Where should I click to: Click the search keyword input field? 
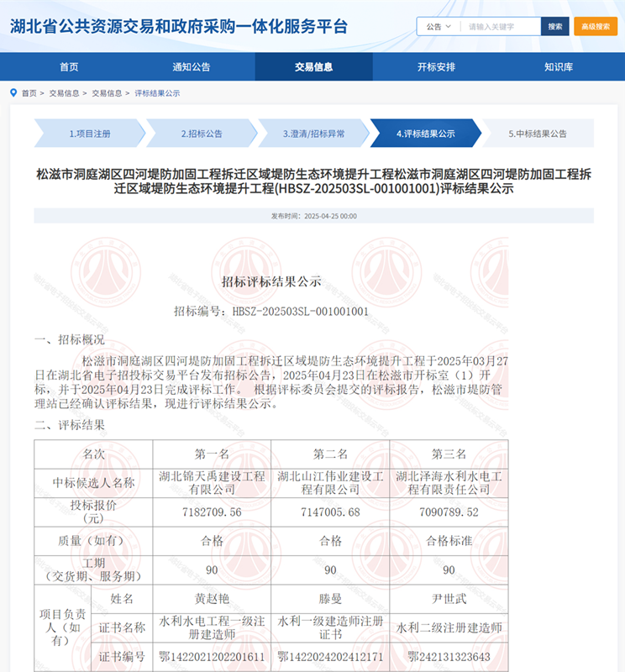[x=501, y=27]
